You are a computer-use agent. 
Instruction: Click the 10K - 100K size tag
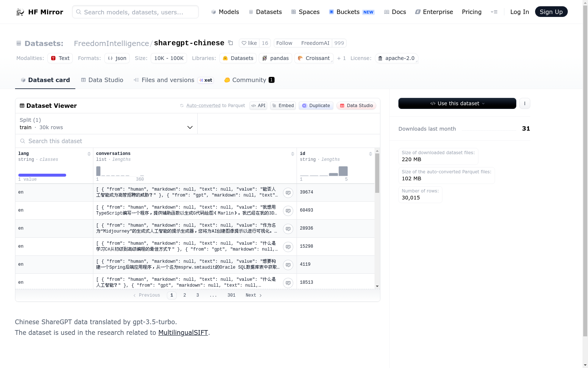pyautogui.click(x=169, y=58)
